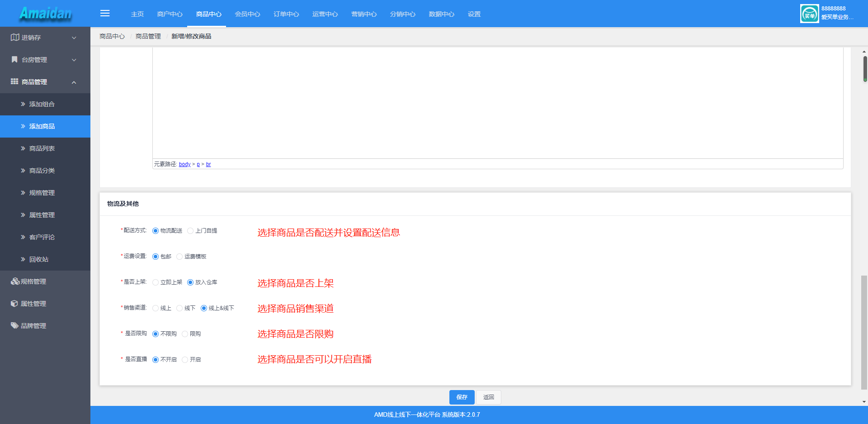Click the cubes icon for 规格管理
Viewport: 868px width, 424px height.
(15, 281)
